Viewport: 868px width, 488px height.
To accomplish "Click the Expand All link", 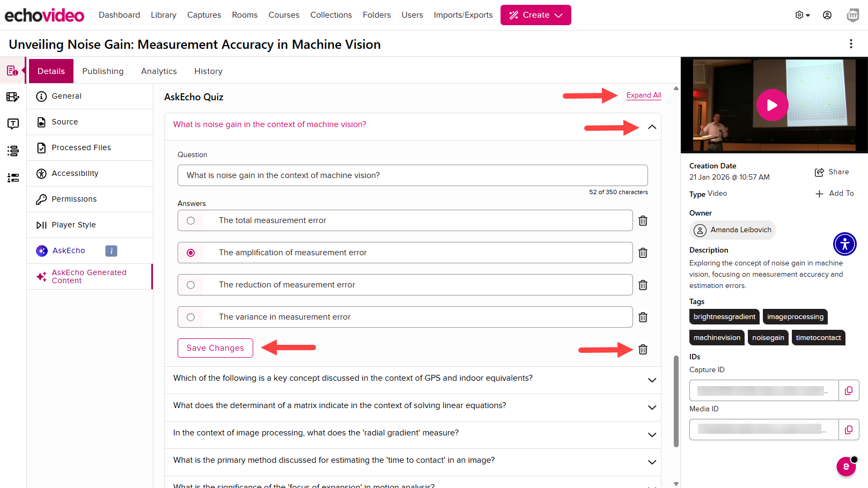I will tap(644, 95).
